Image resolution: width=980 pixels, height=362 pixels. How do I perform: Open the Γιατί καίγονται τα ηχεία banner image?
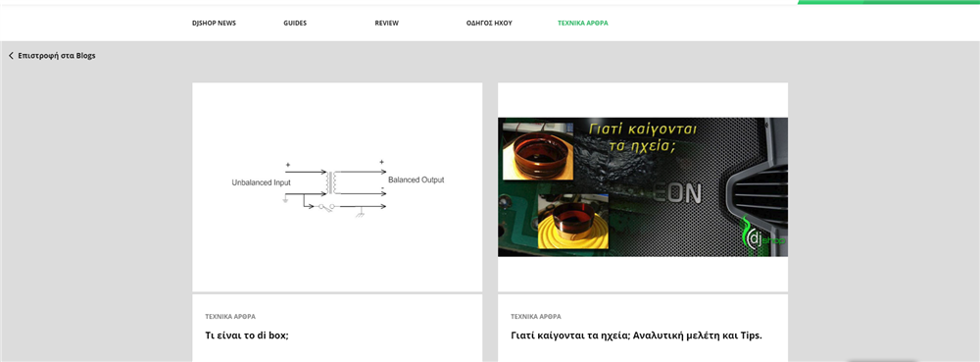click(x=643, y=187)
